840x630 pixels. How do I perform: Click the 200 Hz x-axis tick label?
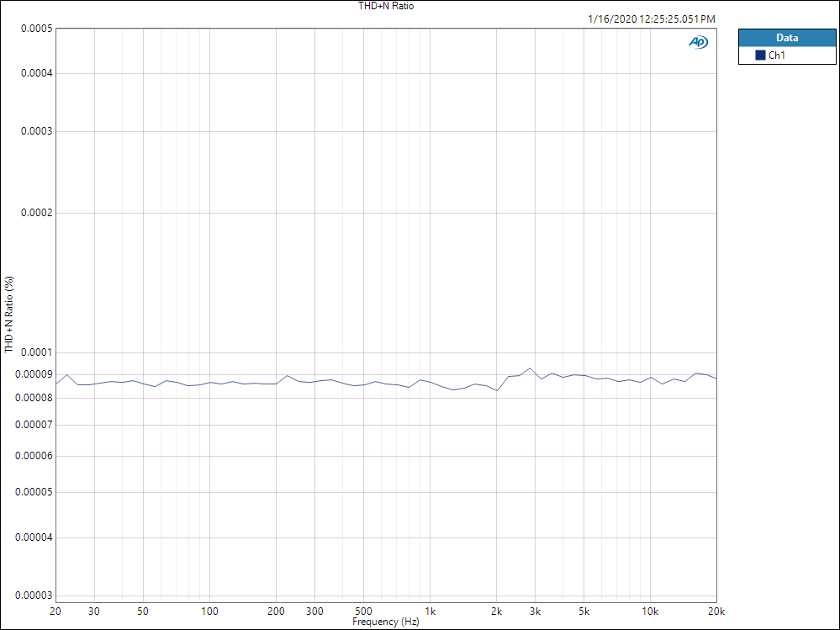(276, 611)
